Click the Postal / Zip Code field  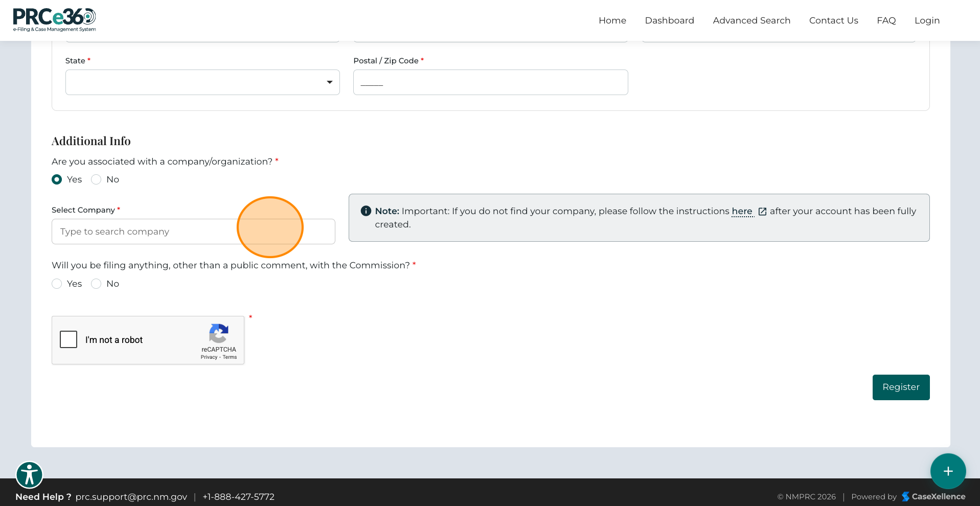click(490, 82)
